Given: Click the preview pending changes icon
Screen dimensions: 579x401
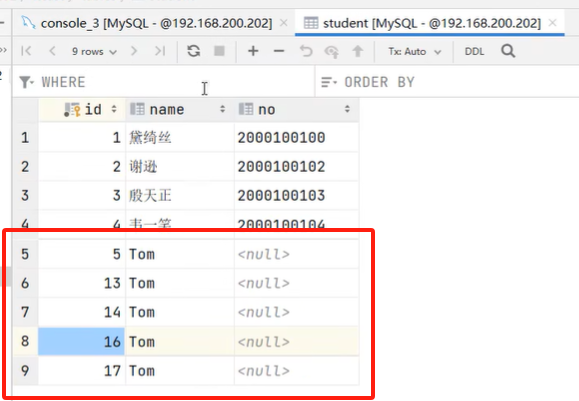Looking at the screenshot, I should pyautogui.click(x=332, y=51).
